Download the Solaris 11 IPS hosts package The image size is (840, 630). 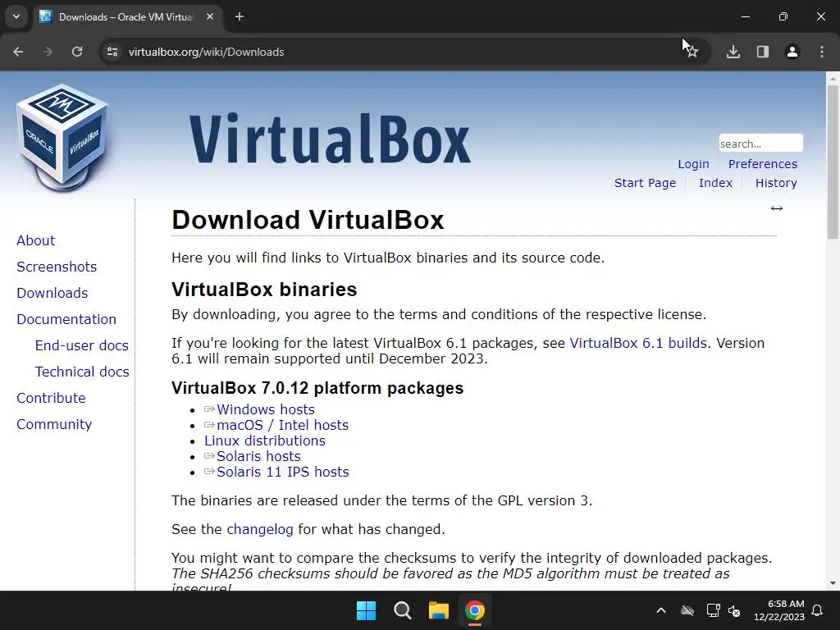point(283,472)
